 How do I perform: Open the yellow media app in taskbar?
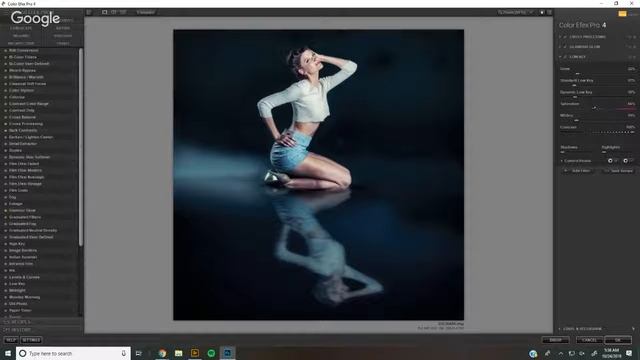195,353
